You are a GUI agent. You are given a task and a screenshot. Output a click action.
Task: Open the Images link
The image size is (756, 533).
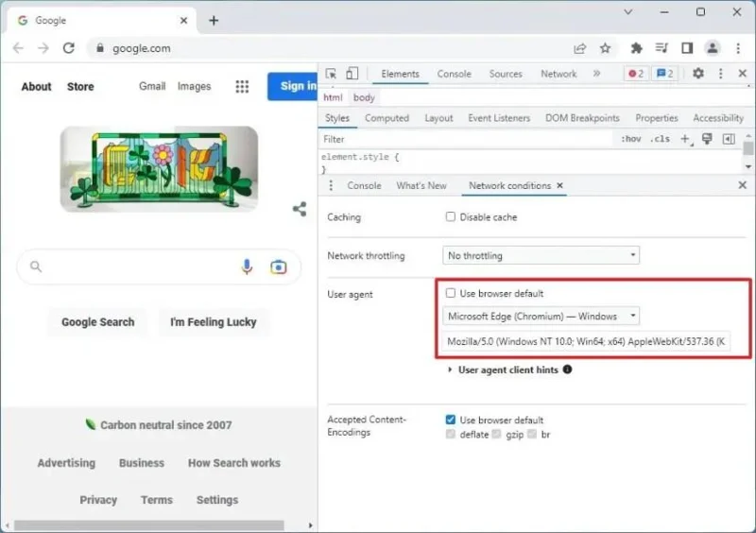click(195, 86)
